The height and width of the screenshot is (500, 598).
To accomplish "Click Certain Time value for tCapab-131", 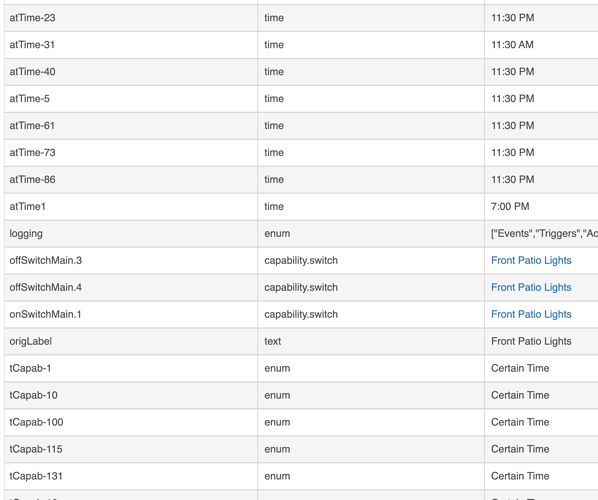I will [520, 476].
